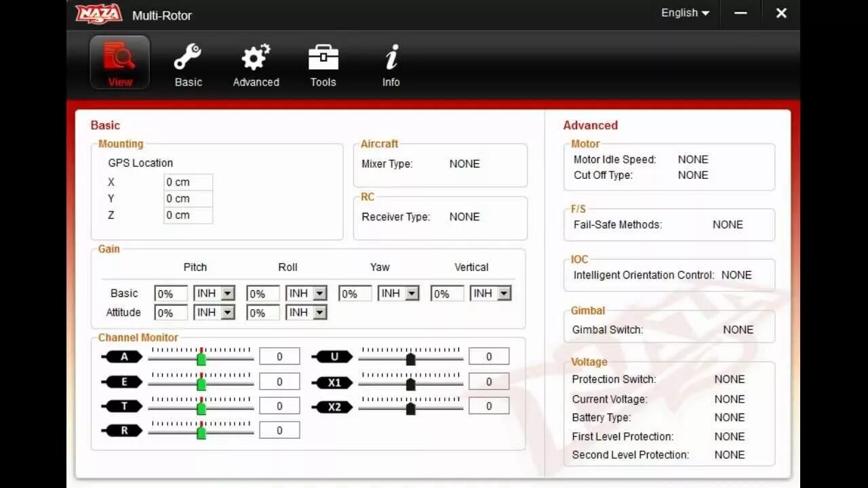This screenshot has width=868, height=488.
Task: Click the Gimbal Switch NONE value
Action: pyautogui.click(x=738, y=329)
